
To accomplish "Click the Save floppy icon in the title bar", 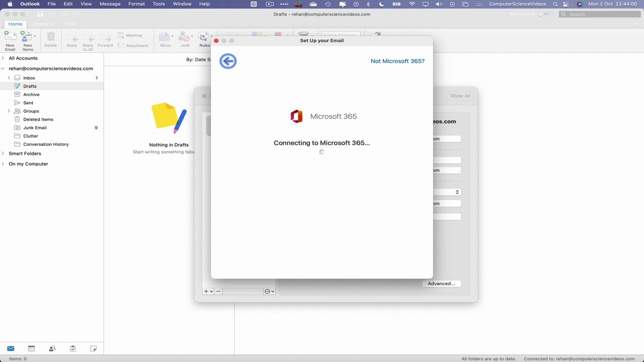I will (x=40, y=14).
